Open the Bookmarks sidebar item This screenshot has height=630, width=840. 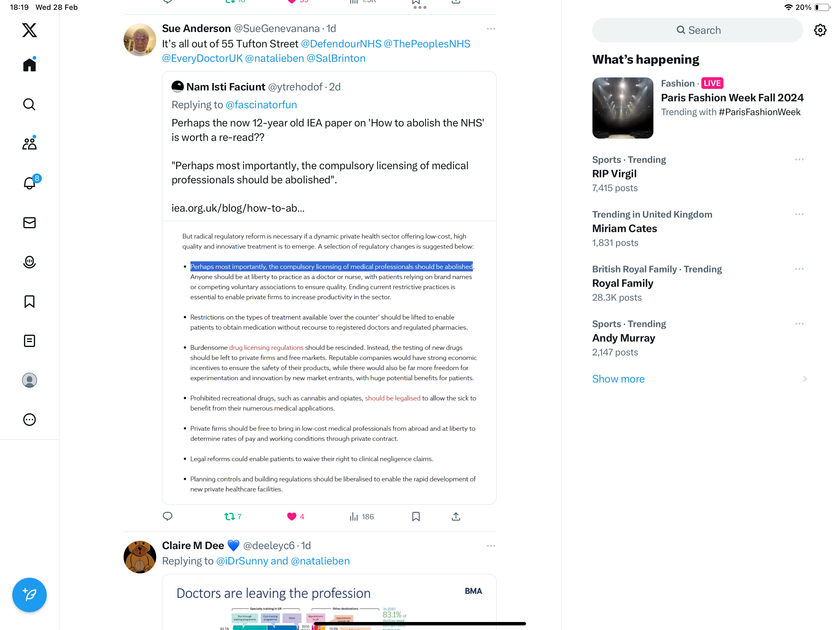pyautogui.click(x=29, y=301)
